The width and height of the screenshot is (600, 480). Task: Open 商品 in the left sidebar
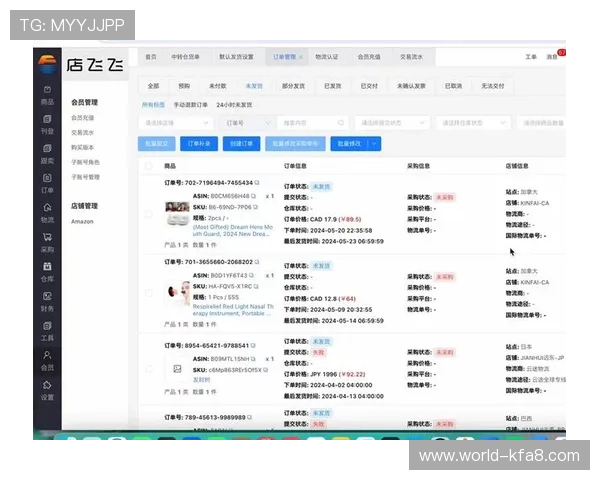pyautogui.click(x=47, y=95)
